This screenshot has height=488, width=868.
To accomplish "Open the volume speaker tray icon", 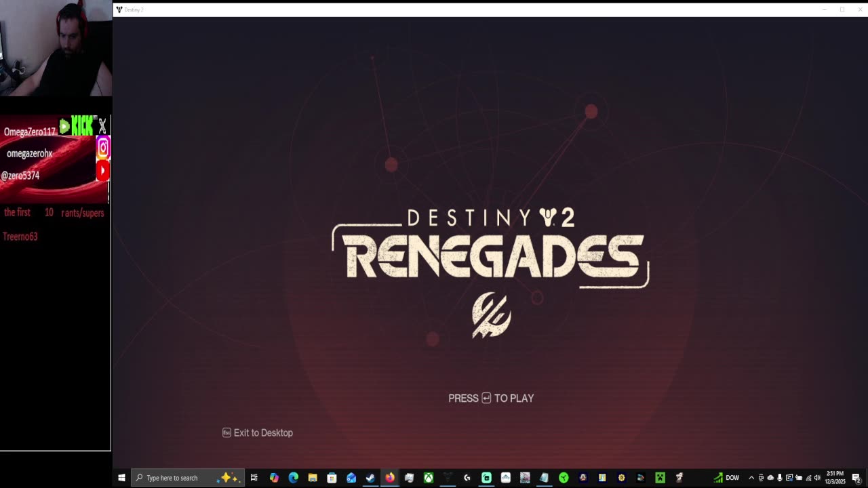I will pos(817,478).
